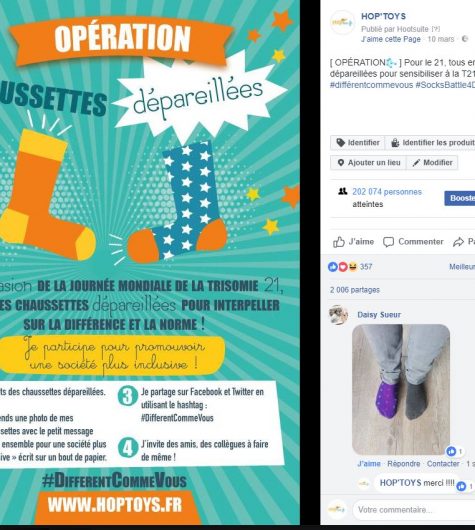Click the blue Booster button
The height and width of the screenshot is (530, 475).
(x=460, y=198)
